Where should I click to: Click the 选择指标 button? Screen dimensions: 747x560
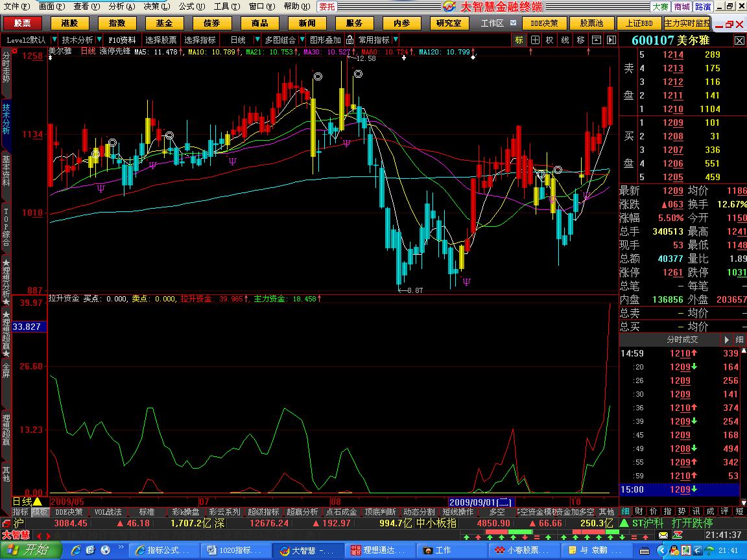200,40
